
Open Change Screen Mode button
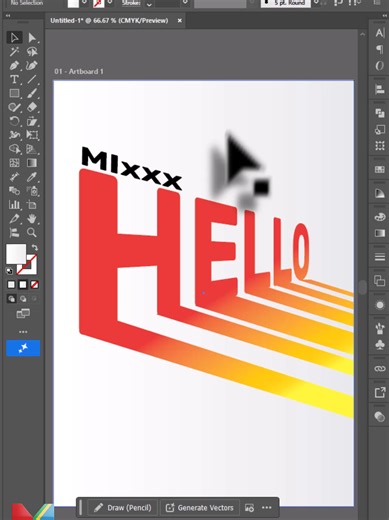[23, 313]
